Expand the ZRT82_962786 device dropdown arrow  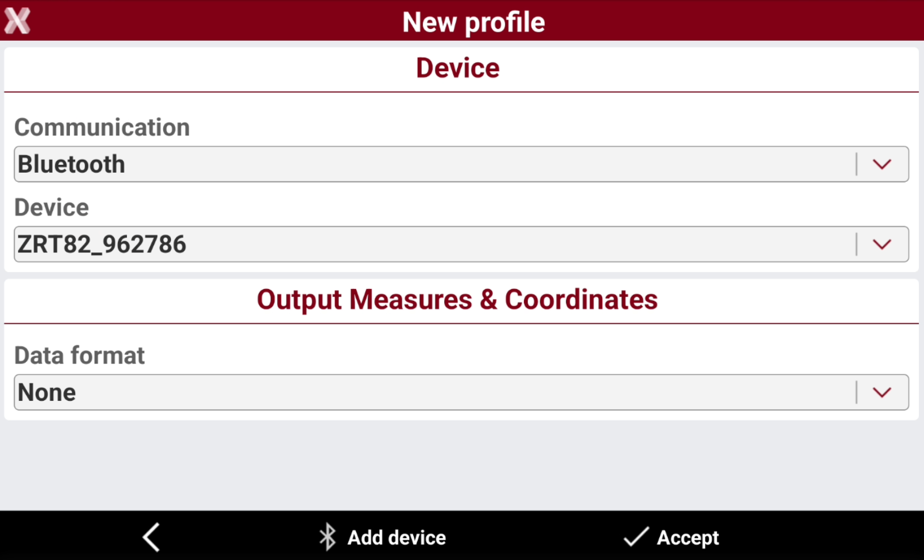tap(882, 244)
